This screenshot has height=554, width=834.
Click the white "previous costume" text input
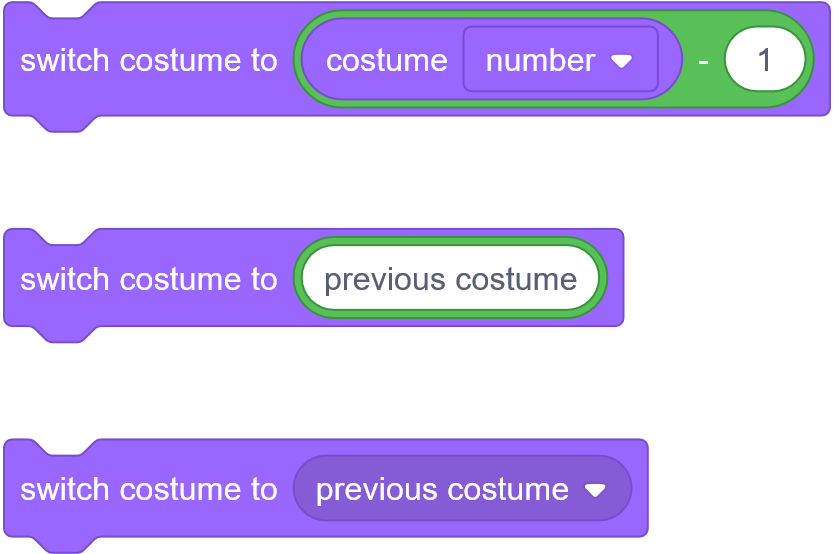click(x=450, y=279)
